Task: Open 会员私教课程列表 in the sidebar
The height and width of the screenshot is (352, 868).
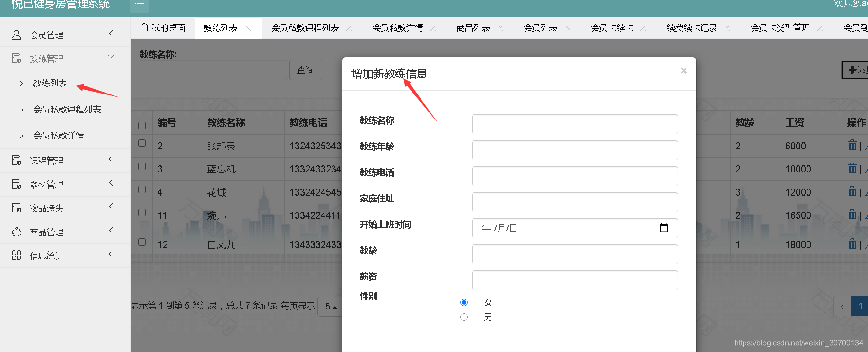Action: tap(67, 110)
